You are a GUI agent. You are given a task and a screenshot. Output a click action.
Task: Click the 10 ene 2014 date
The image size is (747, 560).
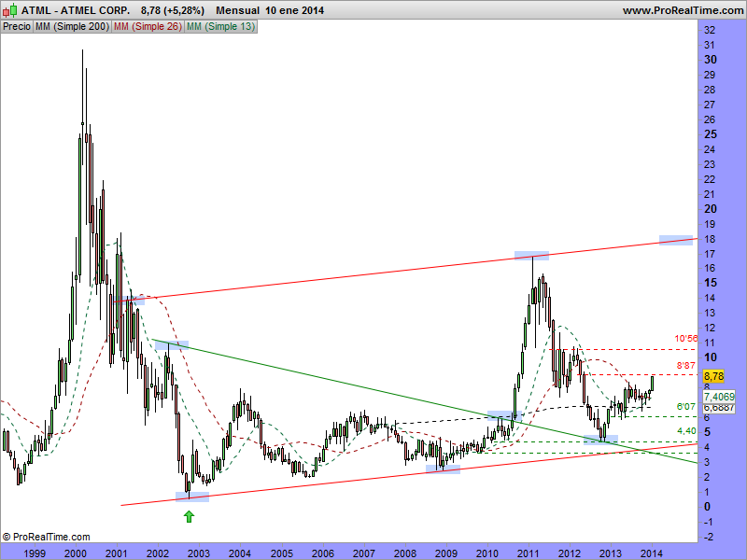point(294,10)
